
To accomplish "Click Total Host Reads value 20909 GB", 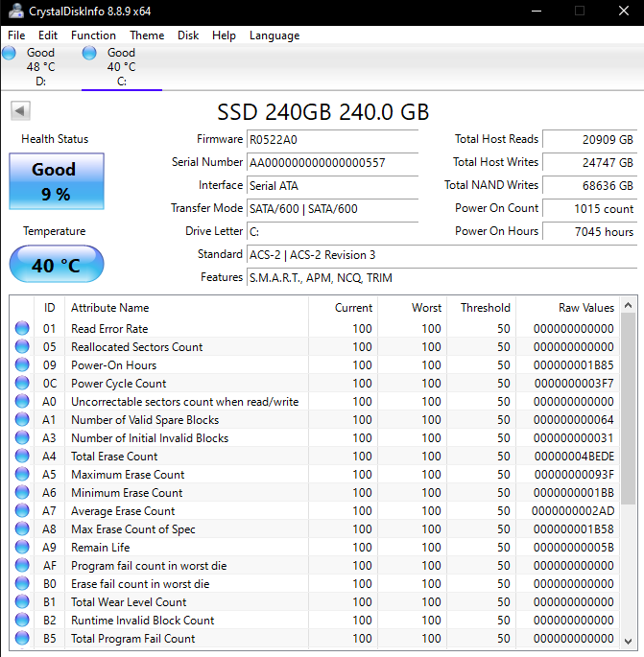I will [x=590, y=139].
